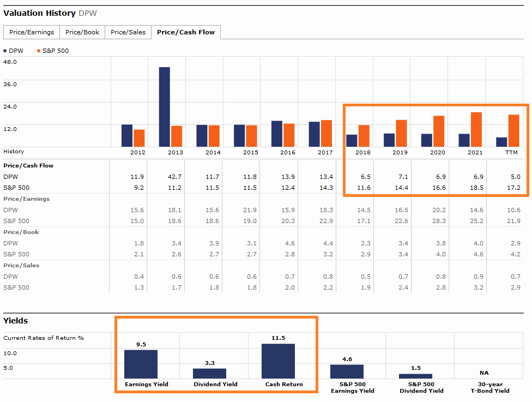Click the tall 2013 DPW bar

(x=165, y=107)
